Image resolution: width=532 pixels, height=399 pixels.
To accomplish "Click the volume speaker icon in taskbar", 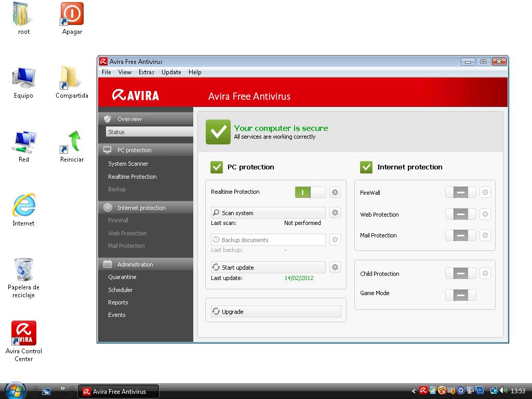I will [x=503, y=391].
